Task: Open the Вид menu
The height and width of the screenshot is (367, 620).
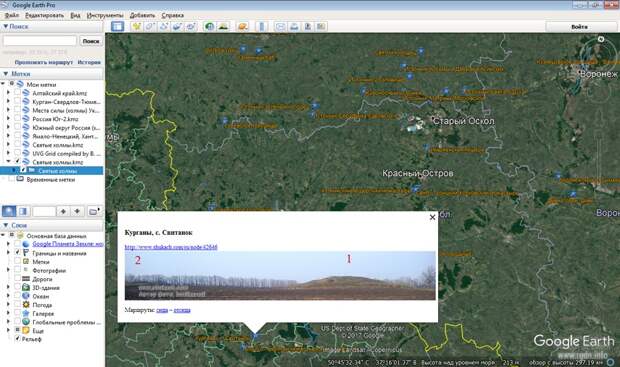Action: click(75, 15)
